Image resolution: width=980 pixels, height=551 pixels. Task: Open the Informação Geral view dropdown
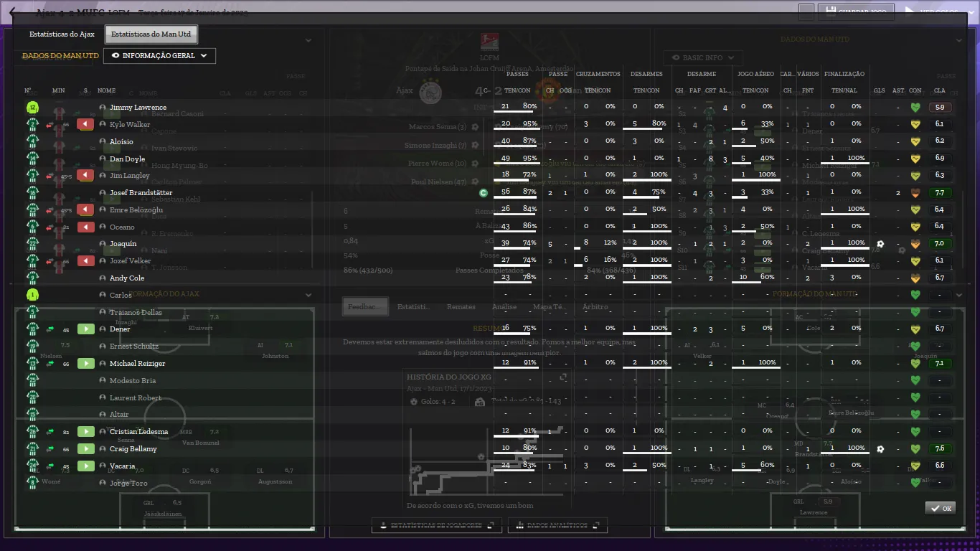159,56
